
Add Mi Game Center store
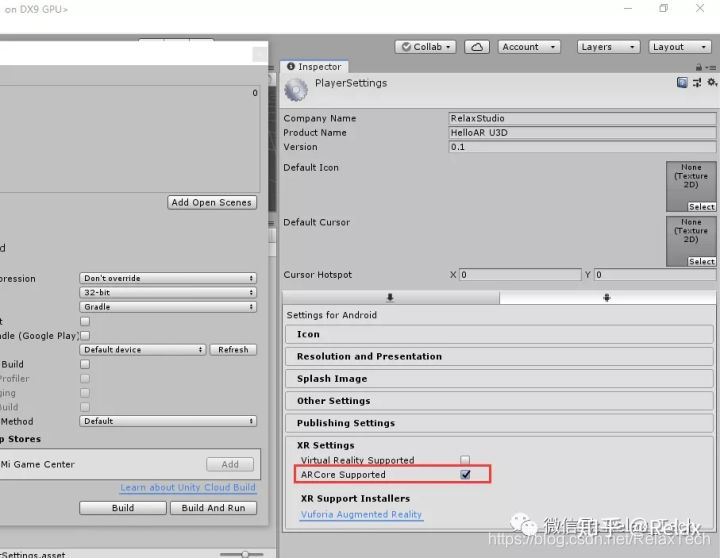[230, 464]
